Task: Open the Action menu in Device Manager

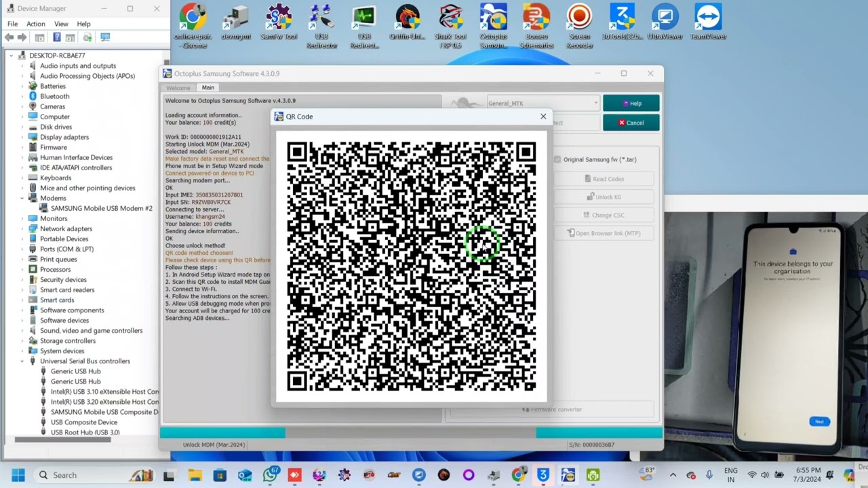Action: click(36, 24)
